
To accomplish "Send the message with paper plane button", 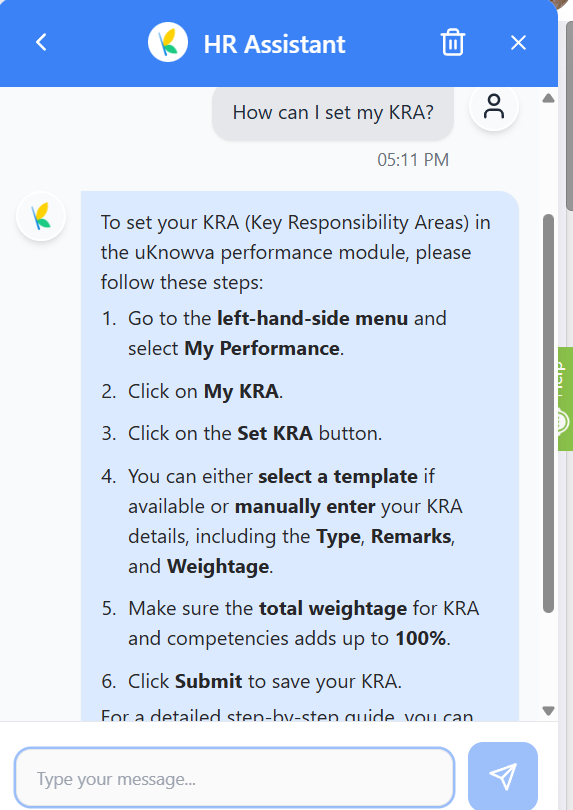I will 503,776.
